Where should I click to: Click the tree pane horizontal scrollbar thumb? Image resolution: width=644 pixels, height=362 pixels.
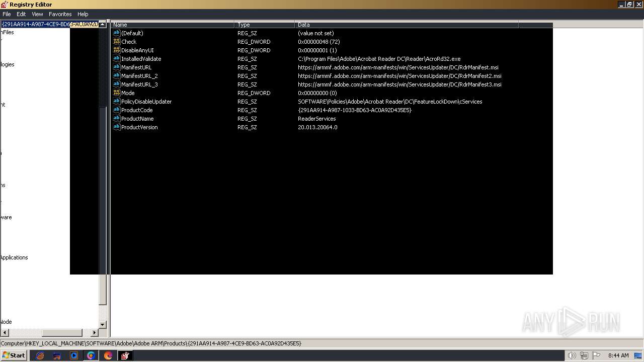coord(62,333)
